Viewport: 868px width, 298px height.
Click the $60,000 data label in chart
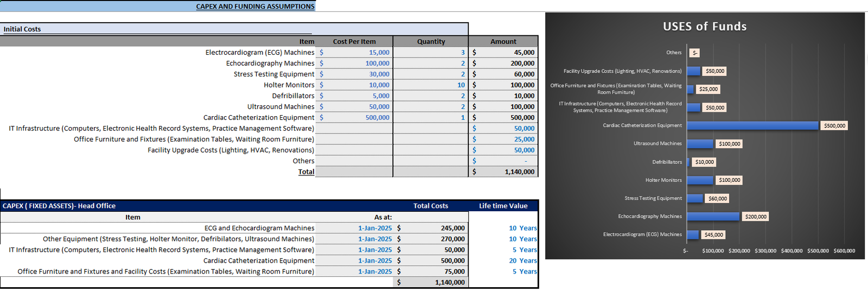tap(717, 199)
